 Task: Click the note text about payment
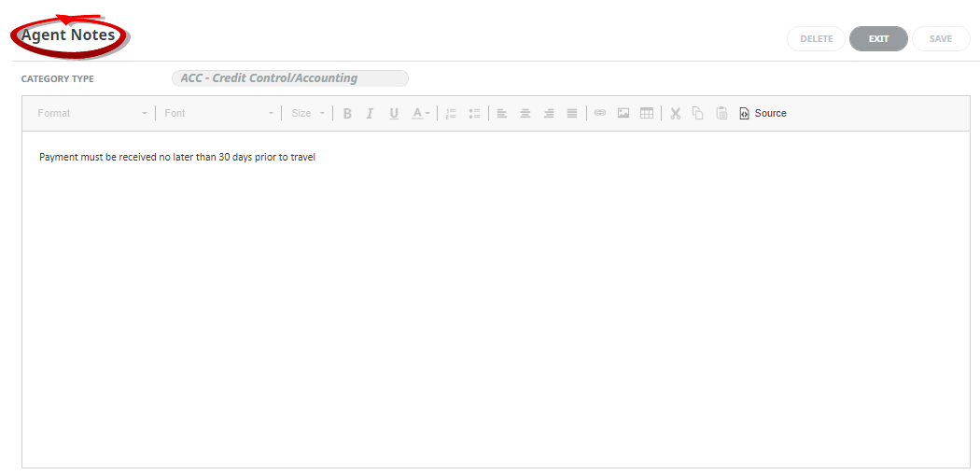pyautogui.click(x=177, y=158)
